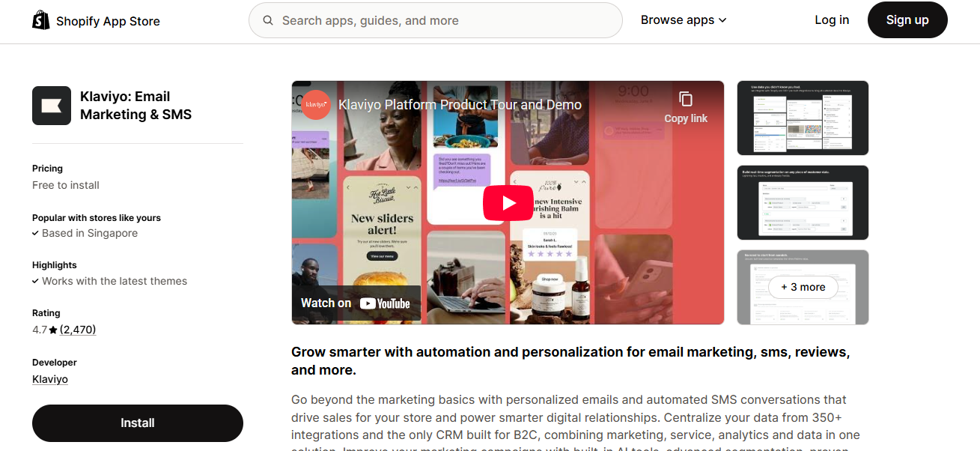
Task: Open second segmentation screenshot thumbnail
Action: 803,202
